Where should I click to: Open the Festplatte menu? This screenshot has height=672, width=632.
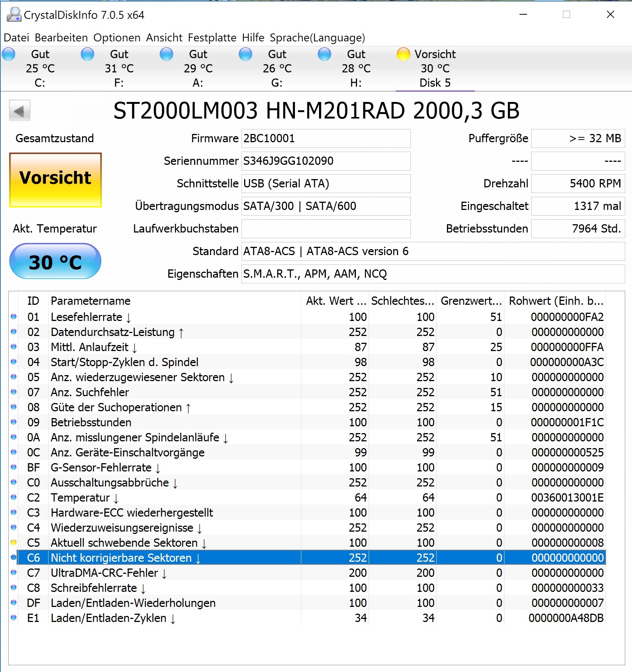click(x=212, y=38)
